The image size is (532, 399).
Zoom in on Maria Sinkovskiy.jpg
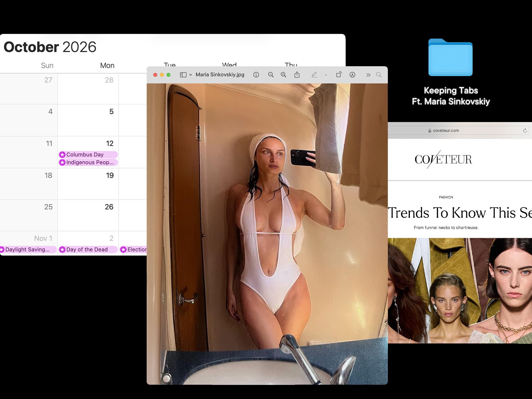point(283,75)
